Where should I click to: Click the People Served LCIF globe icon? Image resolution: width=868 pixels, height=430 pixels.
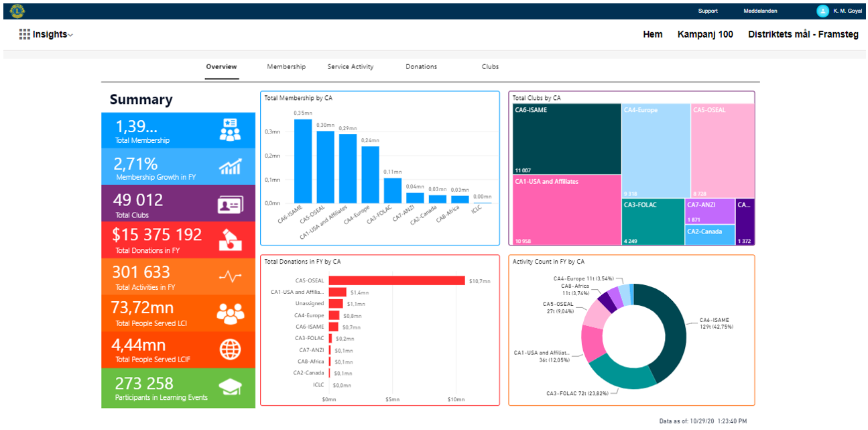tap(230, 350)
